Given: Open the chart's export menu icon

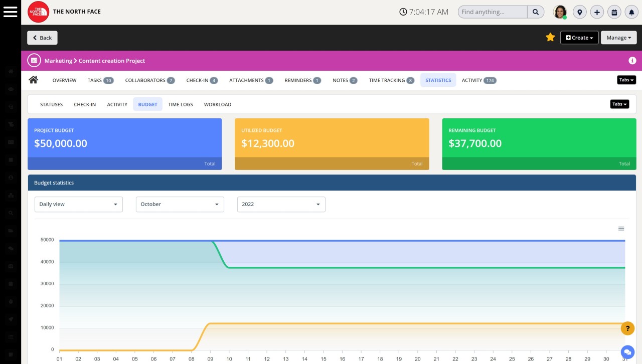Looking at the screenshot, I should (621, 228).
